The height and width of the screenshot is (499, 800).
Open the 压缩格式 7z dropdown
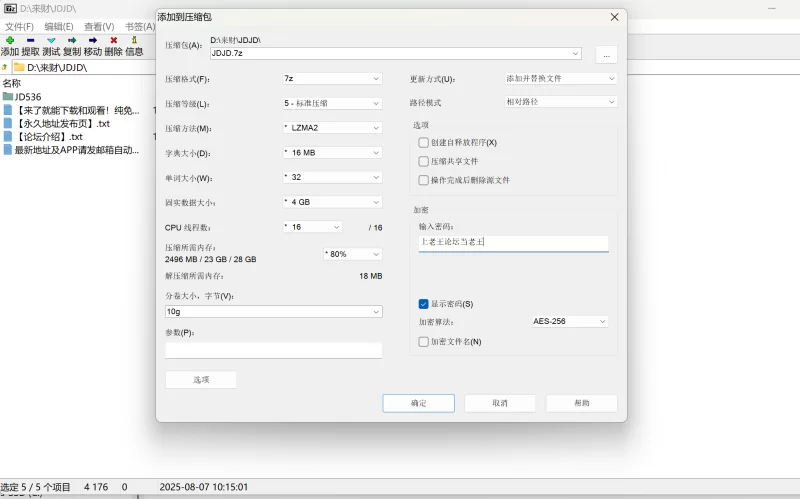tap(332, 79)
